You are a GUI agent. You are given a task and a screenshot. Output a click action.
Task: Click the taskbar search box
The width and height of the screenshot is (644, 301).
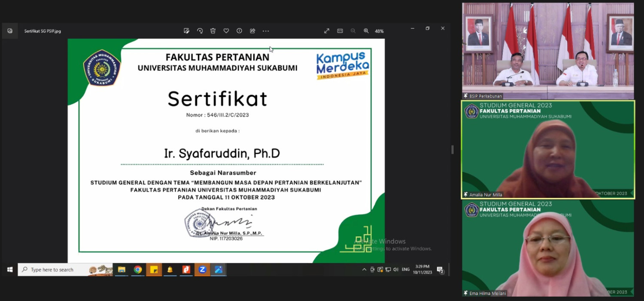tap(65, 270)
